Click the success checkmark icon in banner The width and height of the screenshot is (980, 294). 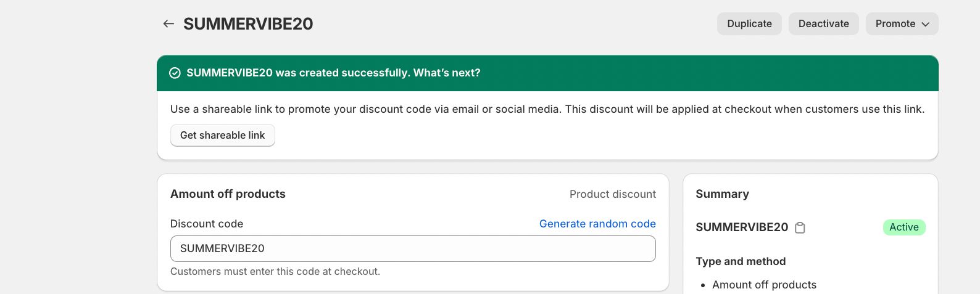click(175, 73)
